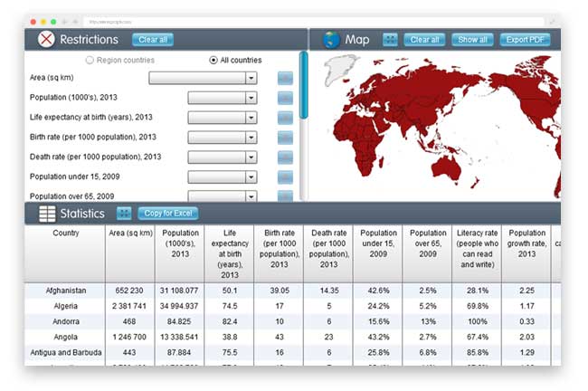Expand the Statistics panel to fullscreen

point(124,214)
